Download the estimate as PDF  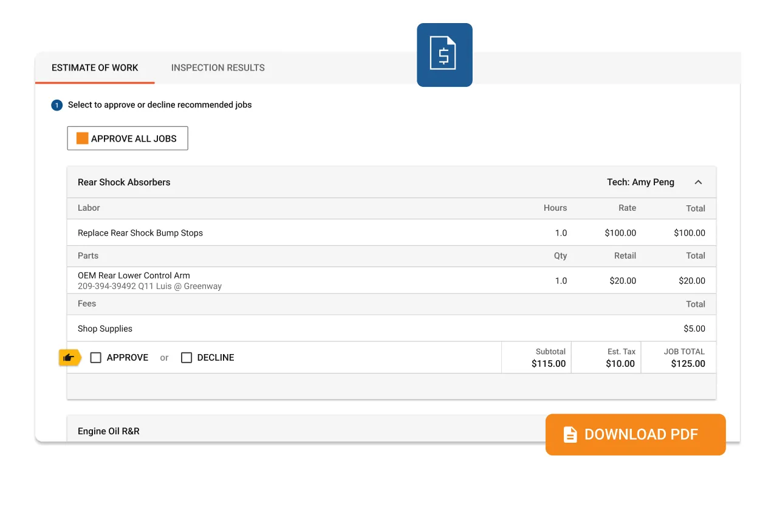pyautogui.click(x=635, y=434)
